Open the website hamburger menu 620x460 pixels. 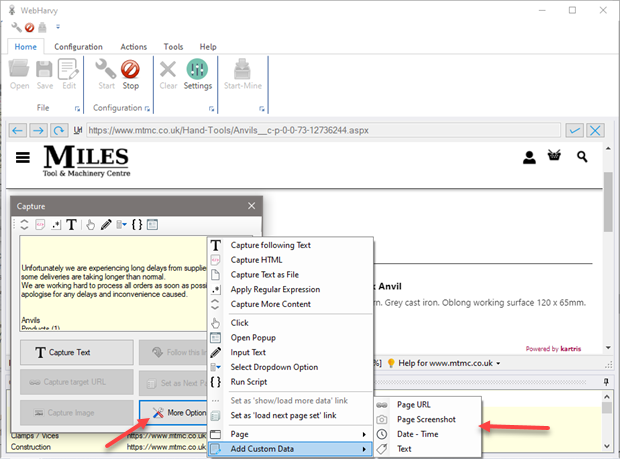(x=23, y=157)
